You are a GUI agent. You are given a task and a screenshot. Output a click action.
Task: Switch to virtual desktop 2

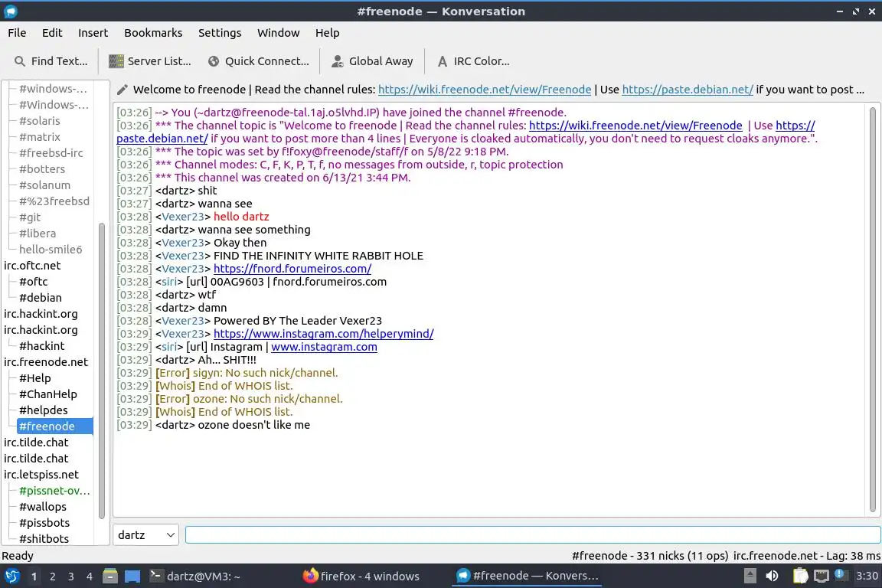point(52,577)
